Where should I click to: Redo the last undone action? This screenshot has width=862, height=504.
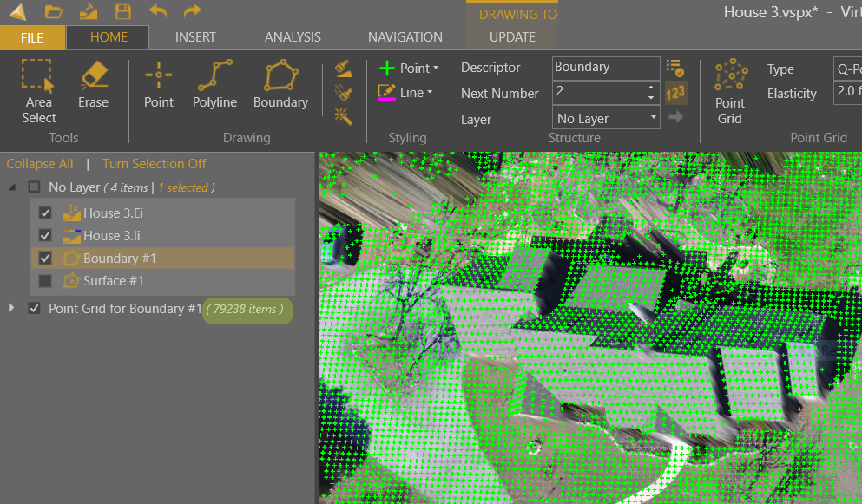(x=192, y=11)
